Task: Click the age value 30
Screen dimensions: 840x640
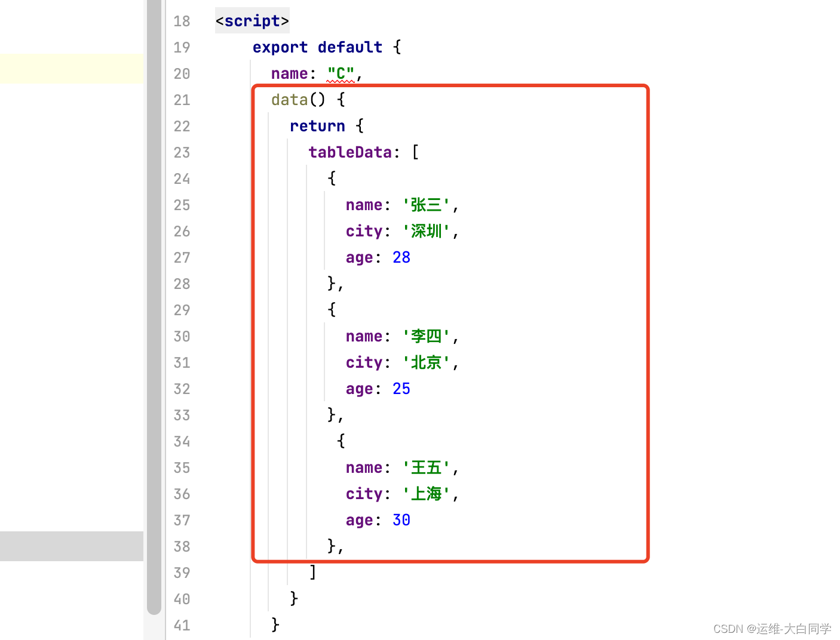Action: 401,520
